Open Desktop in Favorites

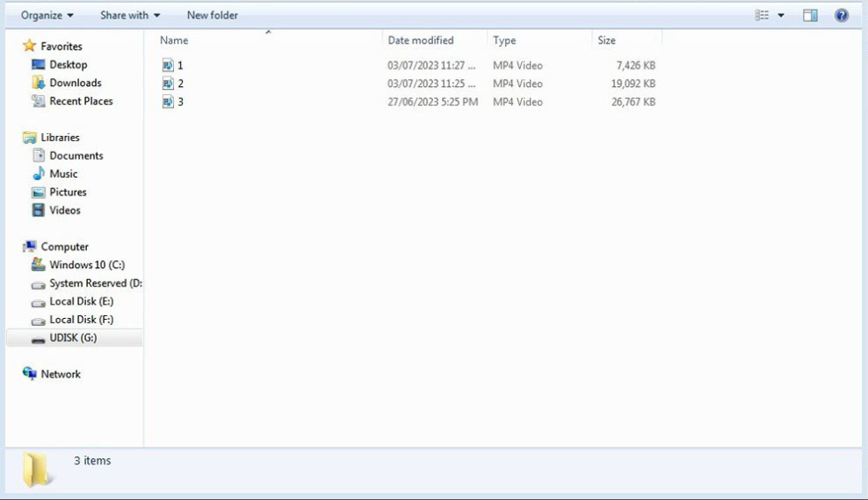click(x=68, y=64)
